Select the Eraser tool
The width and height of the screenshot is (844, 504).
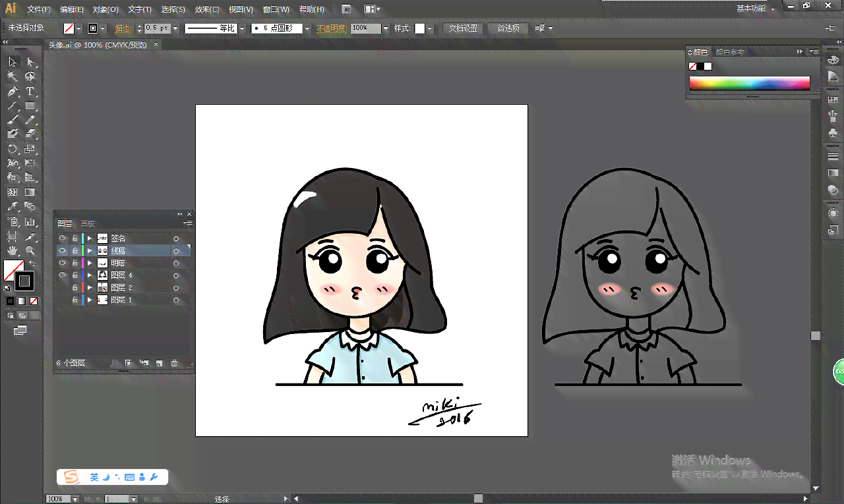click(30, 134)
